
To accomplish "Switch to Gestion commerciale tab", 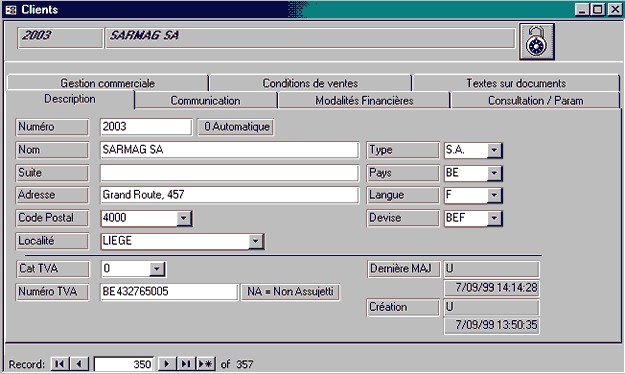I will pyautogui.click(x=107, y=83).
